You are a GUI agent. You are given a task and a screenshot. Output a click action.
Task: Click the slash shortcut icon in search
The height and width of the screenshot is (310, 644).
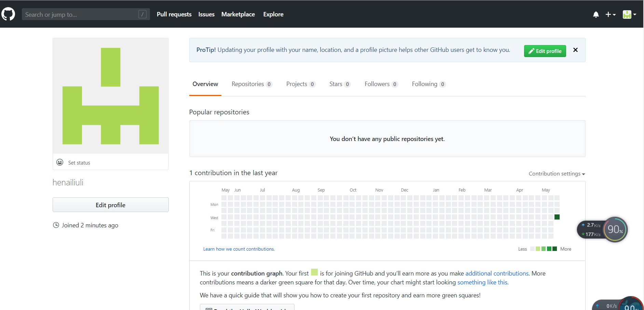[x=142, y=14]
